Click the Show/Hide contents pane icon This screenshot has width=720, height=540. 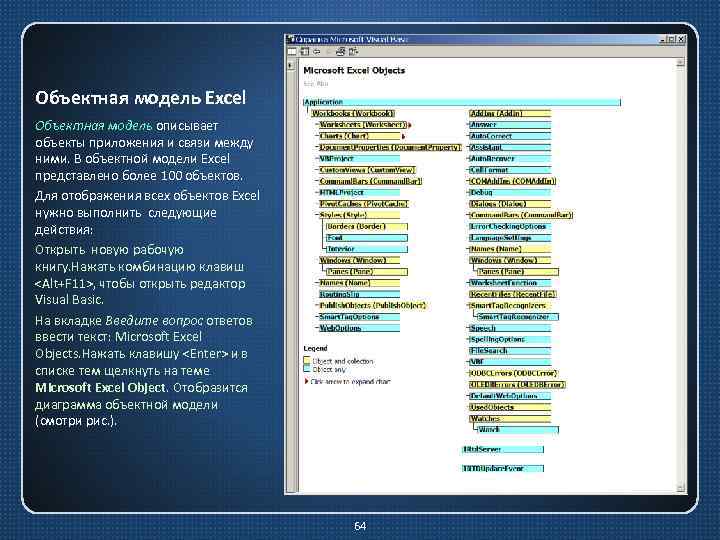(304, 51)
